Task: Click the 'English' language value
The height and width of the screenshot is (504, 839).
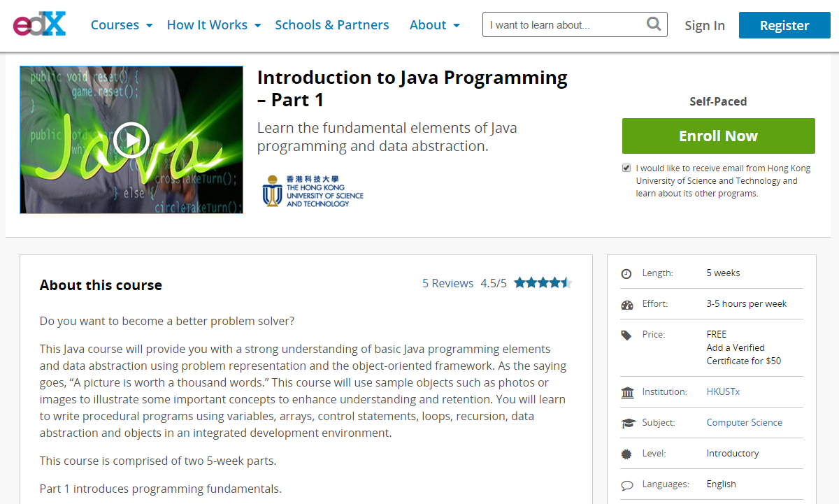Action: point(722,484)
